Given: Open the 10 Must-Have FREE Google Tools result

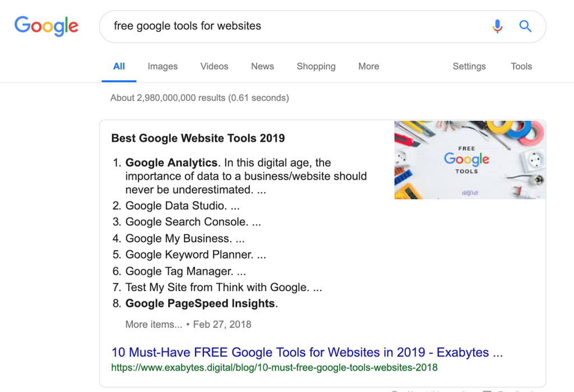Looking at the screenshot, I should (x=307, y=352).
